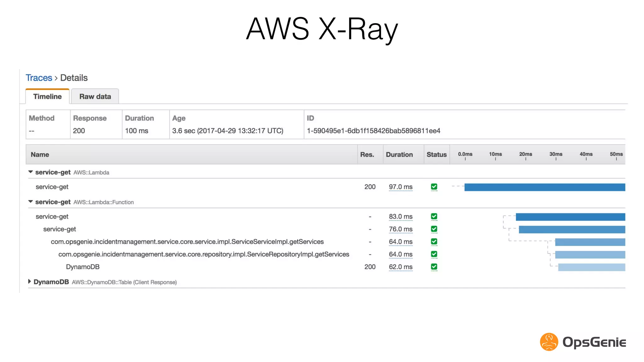This screenshot has height=362, width=644.
Task: Select the 83.0 ms timeline bar
Action: click(x=570, y=217)
